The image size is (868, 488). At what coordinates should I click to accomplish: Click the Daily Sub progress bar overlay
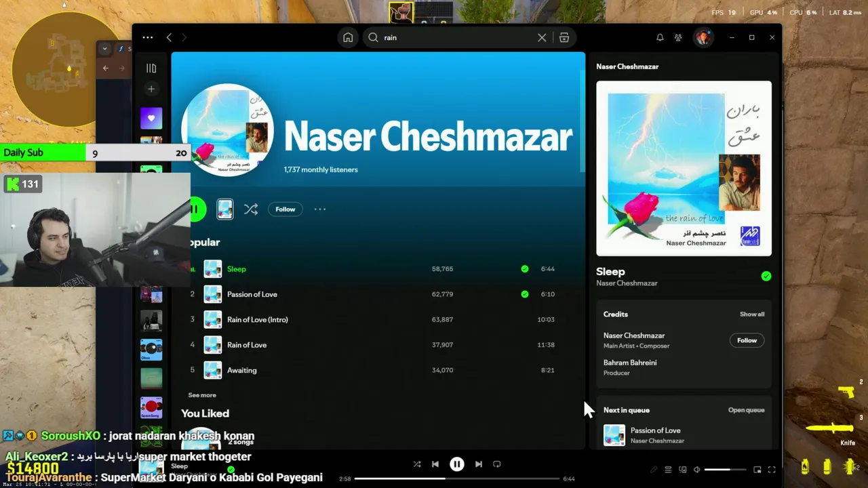(x=95, y=152)
